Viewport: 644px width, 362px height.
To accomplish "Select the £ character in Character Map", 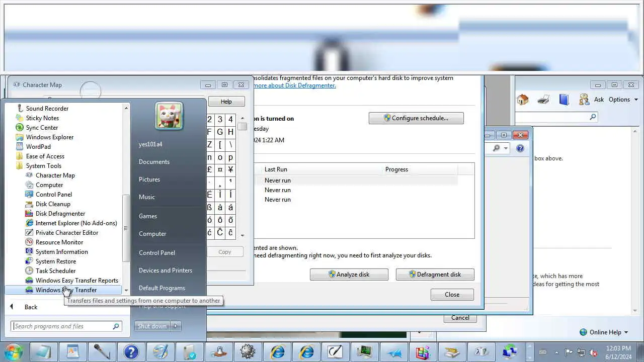I will (x=209, y=170).
